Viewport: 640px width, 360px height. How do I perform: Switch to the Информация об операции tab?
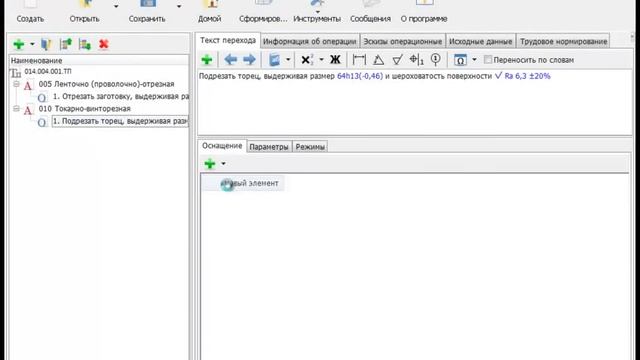309,42
